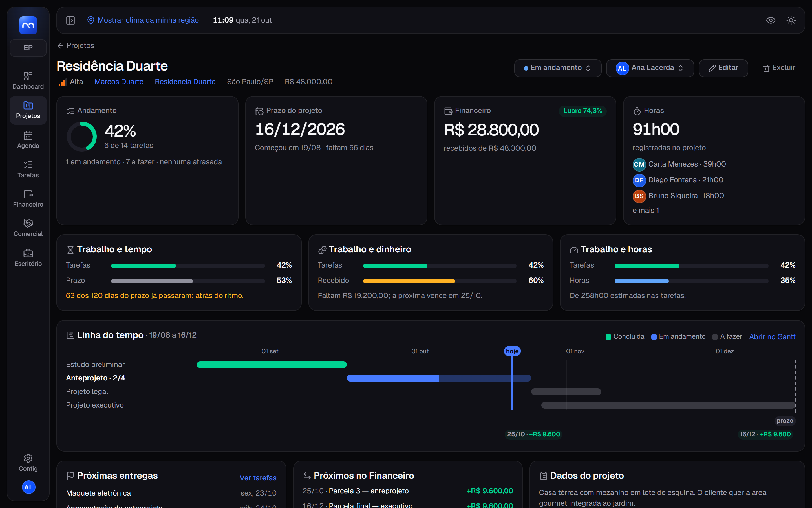Viewport: 812px width, 508px height.
Task: Click the location pin weather icon
Action: pos(90,20)
